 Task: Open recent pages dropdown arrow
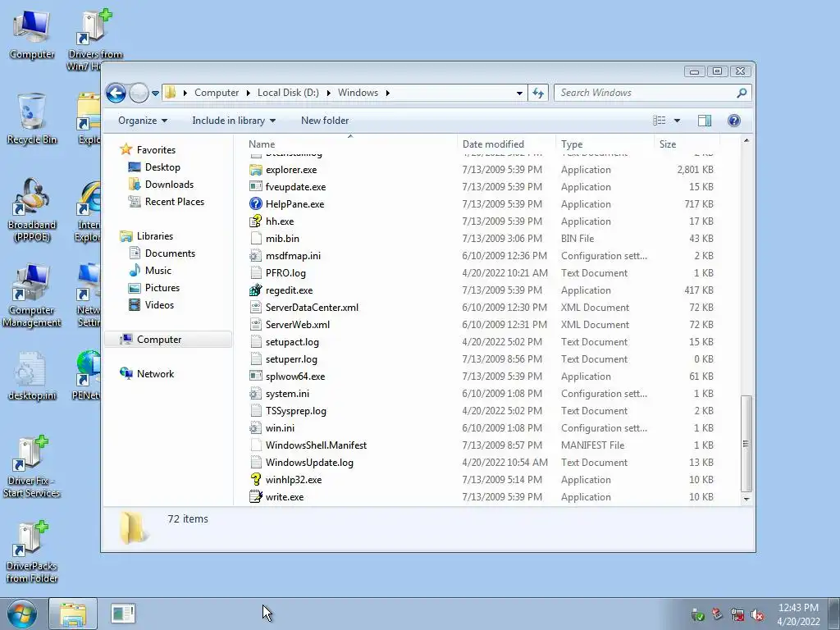pyautogui.click(x=155, y=94)
